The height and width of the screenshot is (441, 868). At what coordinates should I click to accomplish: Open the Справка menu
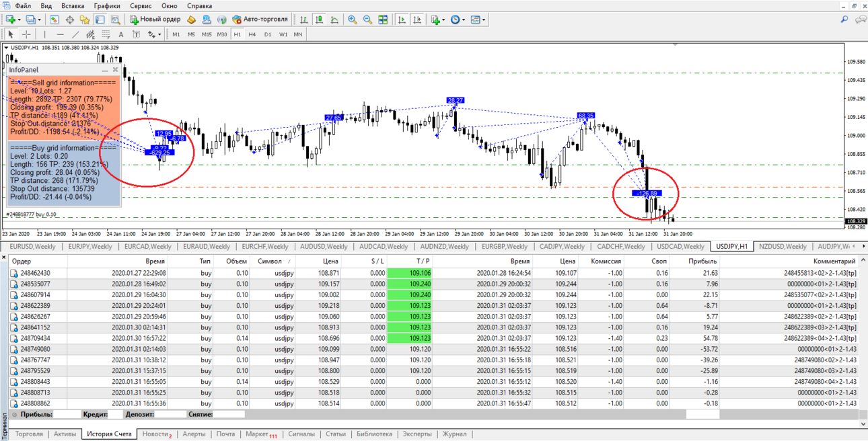(200, 5)
